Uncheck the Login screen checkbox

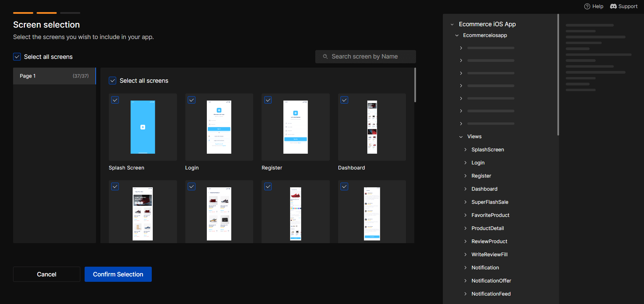point(192,100)
